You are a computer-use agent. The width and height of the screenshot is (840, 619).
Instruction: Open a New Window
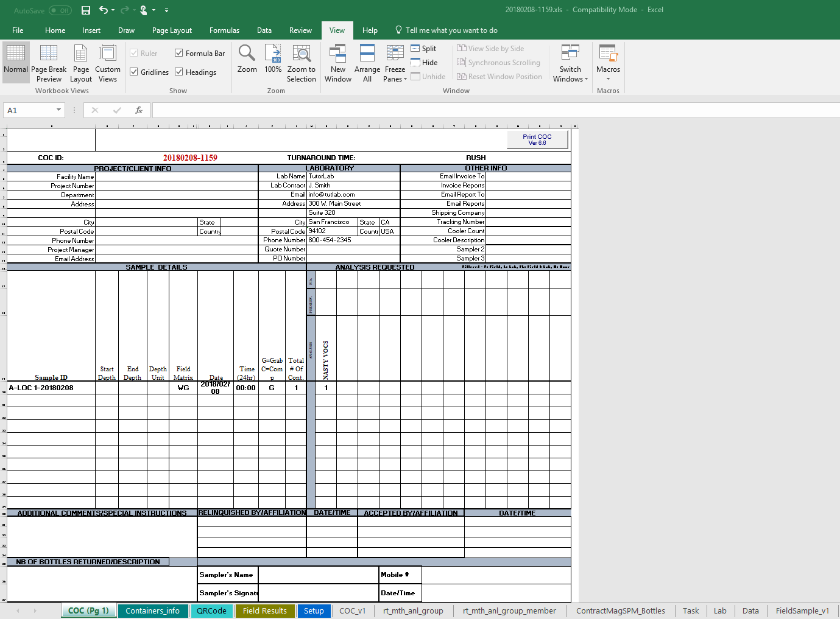[x=338, y=63]
